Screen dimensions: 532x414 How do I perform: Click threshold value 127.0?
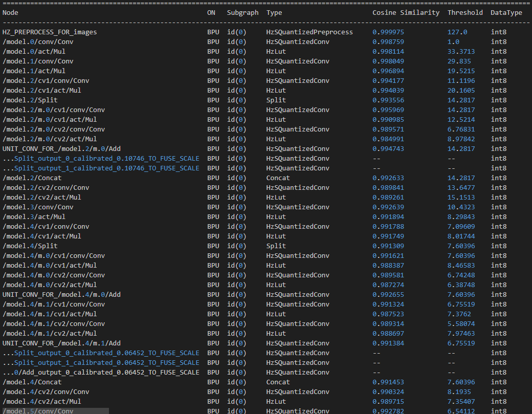click(457, 32)
